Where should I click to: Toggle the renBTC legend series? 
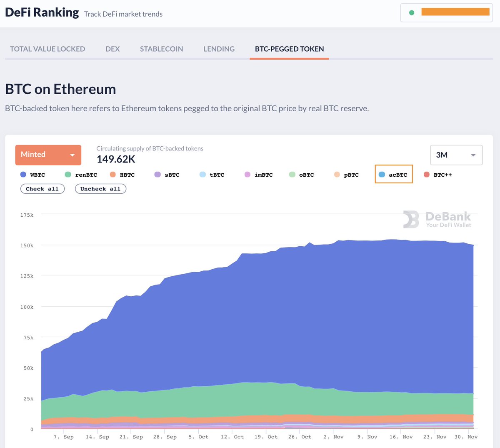click(81, 175)
